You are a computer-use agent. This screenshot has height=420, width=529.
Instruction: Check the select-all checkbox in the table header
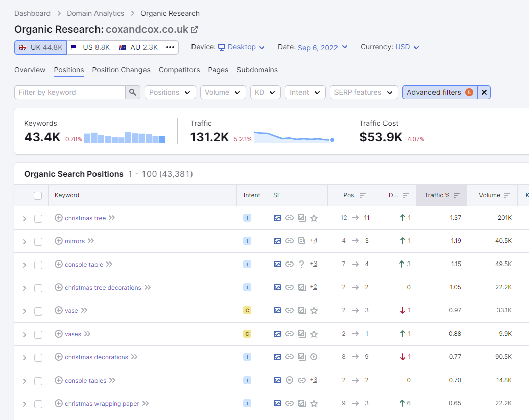(x=38, y=195)
